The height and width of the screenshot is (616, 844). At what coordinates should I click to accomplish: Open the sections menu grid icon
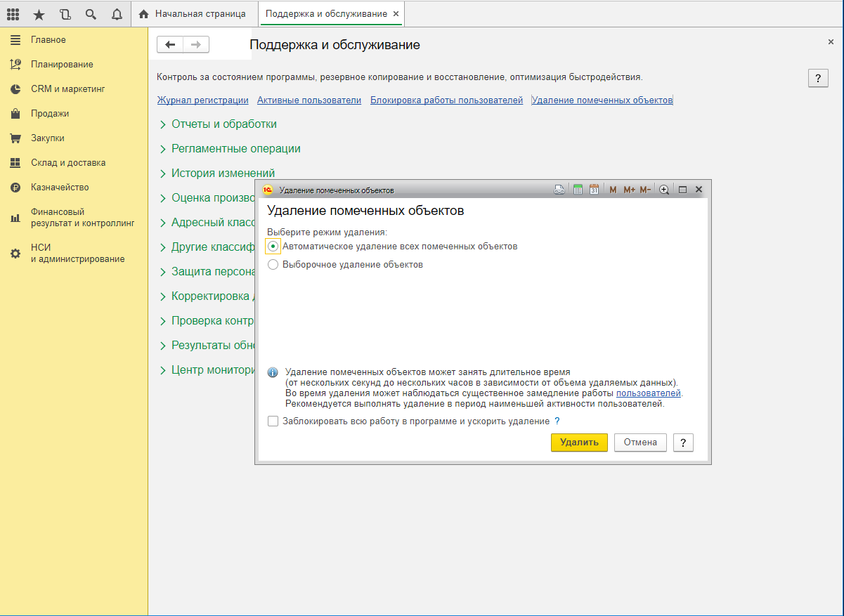[x=13, y=13]
